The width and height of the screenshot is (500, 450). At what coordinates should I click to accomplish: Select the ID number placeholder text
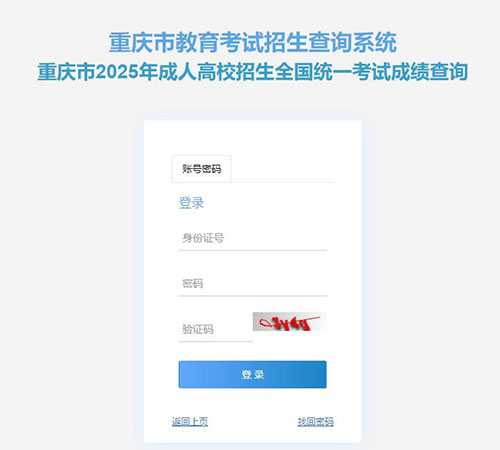pos(203,238)
